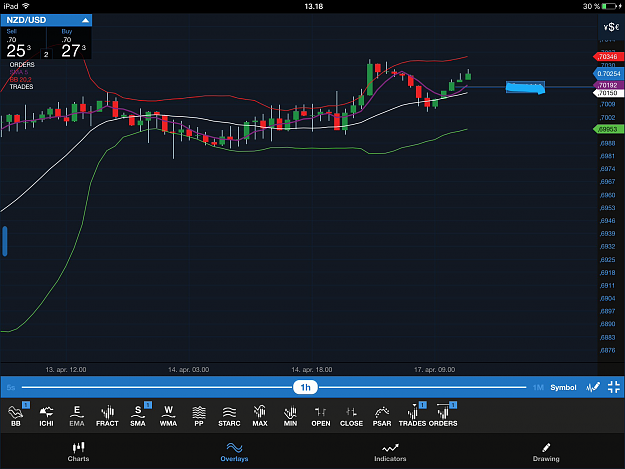625x469 pixels.
Task: Click the TRADES legend label
Action: [x=22, y=87]
